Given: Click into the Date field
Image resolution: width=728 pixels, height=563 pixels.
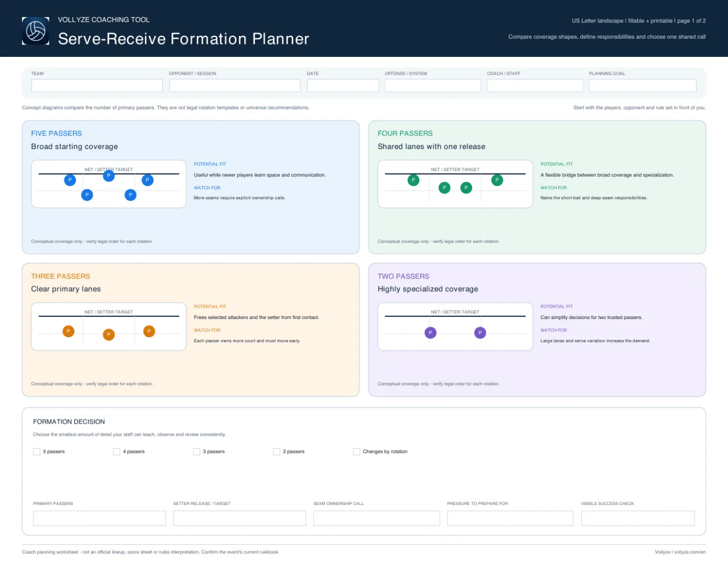Looking at the screenshot, I should 343,85.
